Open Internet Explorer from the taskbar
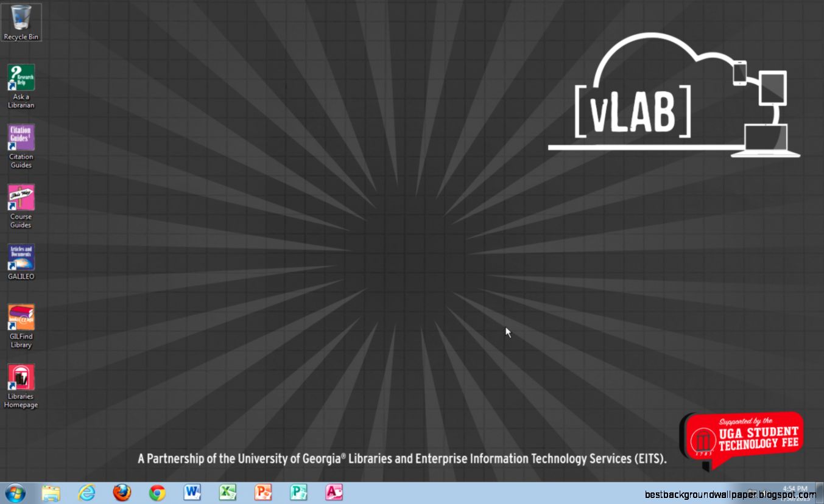Image resolution: width=824 pixels, height=504 pixels. (86, 492)
